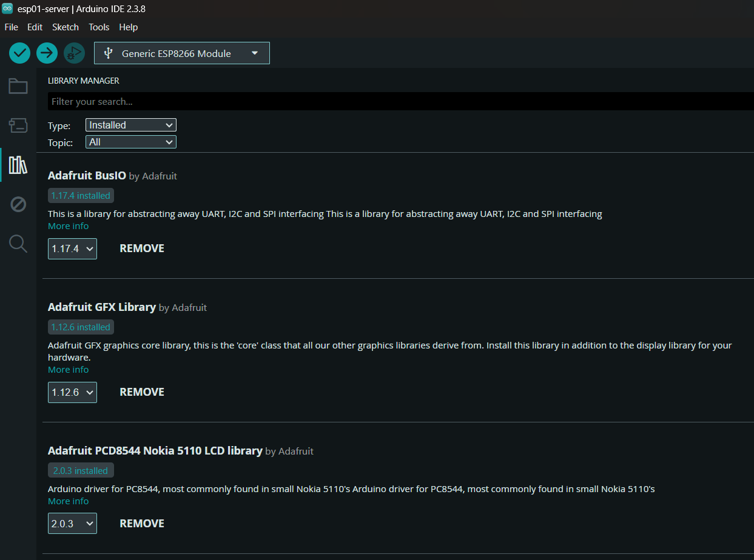
Task: Click the Arduino IDE logo in title bar
Action: pos(7,9)
